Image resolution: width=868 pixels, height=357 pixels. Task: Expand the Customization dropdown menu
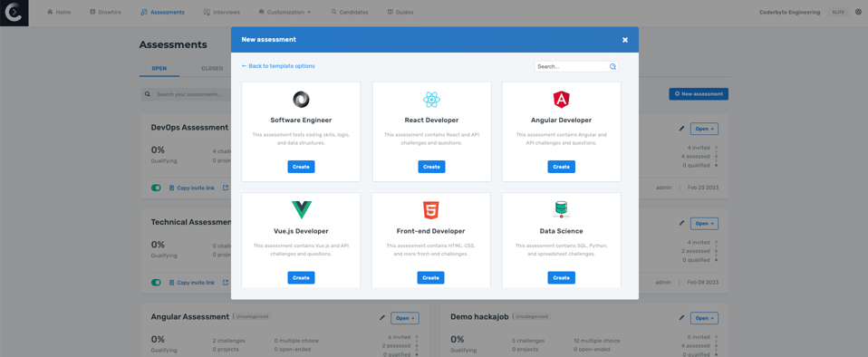coord(285,12)
